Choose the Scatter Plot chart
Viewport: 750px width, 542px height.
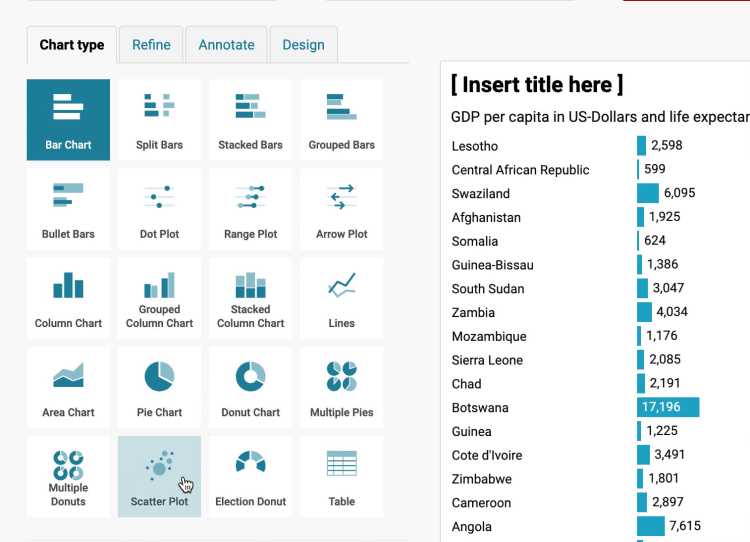pos(159,476)
